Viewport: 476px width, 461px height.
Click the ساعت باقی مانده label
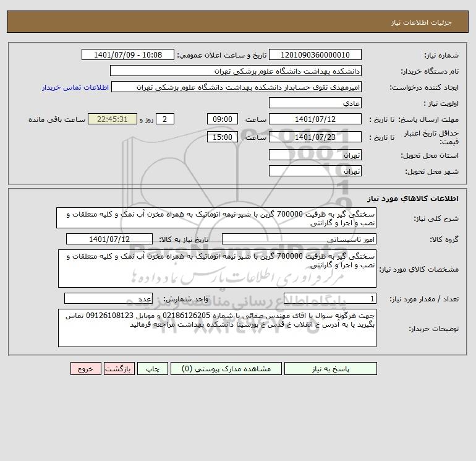pos(57,119)
